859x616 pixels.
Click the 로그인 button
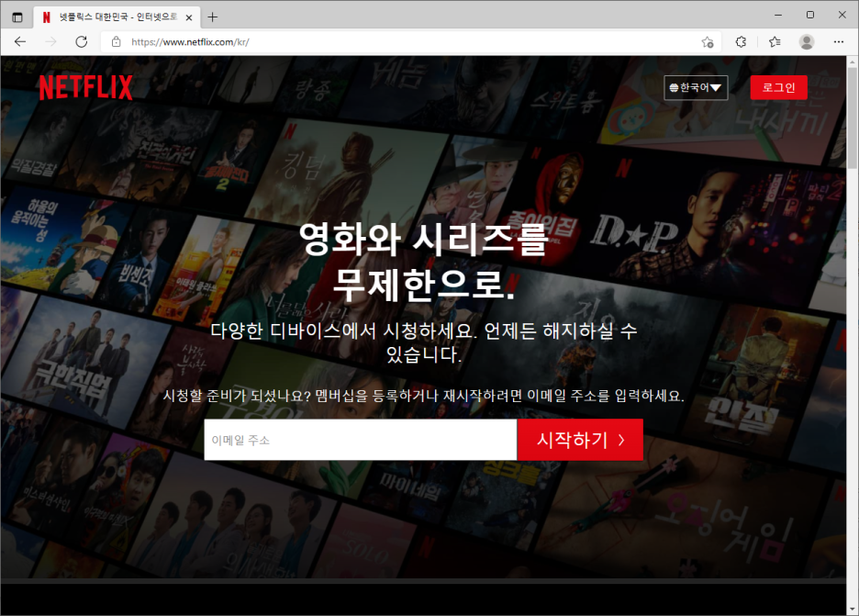click(778, 88)
